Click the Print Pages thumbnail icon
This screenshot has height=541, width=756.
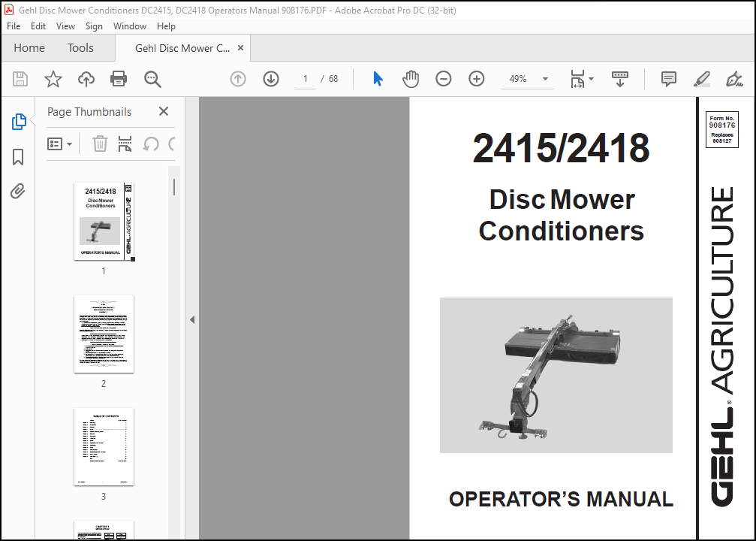click(x=125, y=144)
